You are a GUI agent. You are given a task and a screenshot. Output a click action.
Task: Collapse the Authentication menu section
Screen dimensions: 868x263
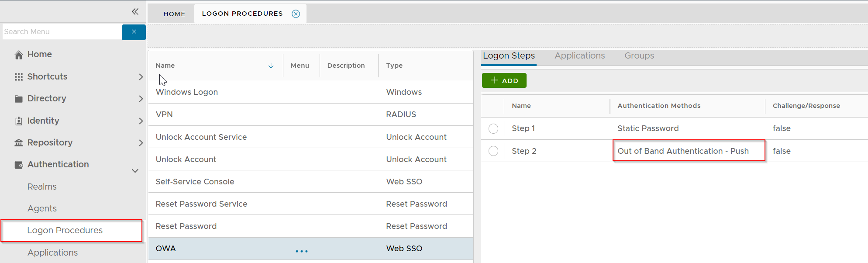[x=135, y=171]
